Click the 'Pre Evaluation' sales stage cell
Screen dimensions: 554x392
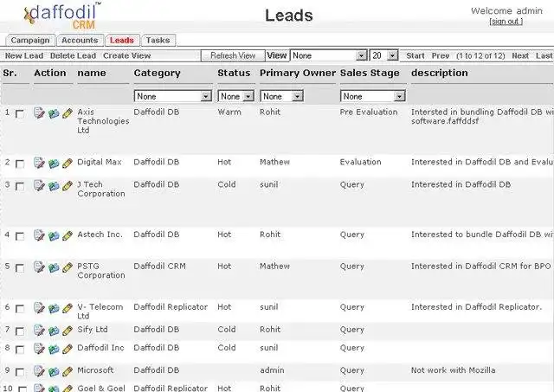369,112
